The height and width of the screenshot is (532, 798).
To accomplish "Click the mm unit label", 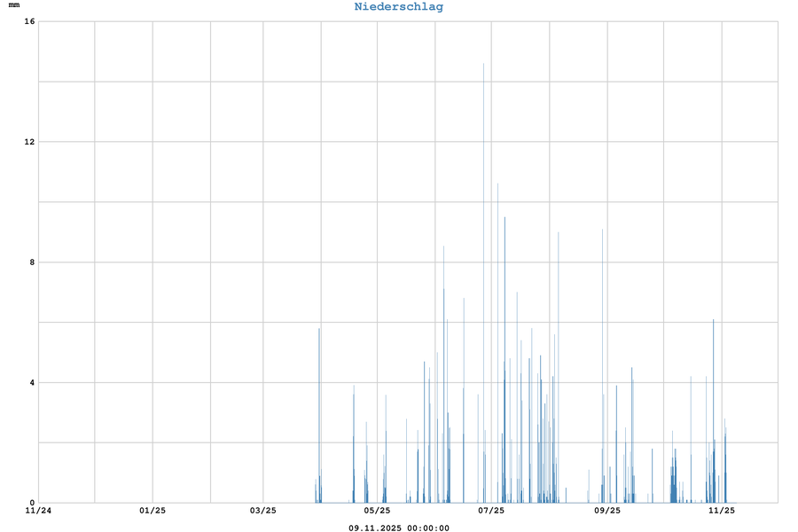I will point(13,6).
